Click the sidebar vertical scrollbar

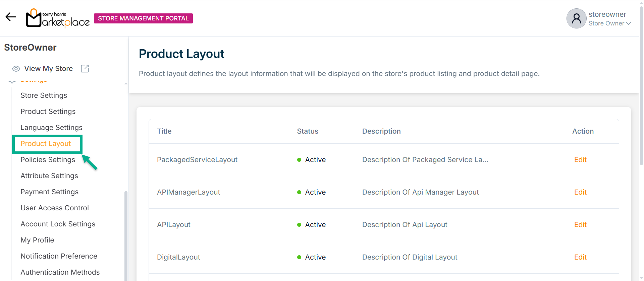[126, 234]
